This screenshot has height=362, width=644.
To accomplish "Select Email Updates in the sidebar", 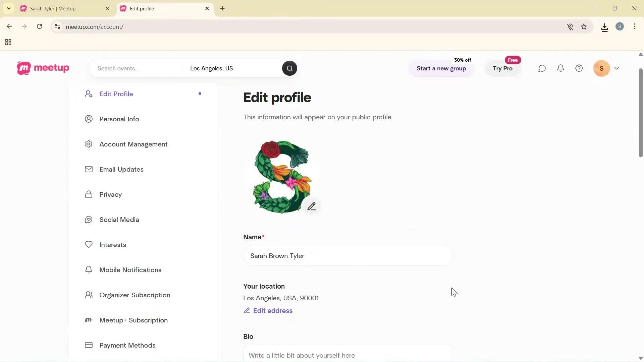I will tap(121, 169).
